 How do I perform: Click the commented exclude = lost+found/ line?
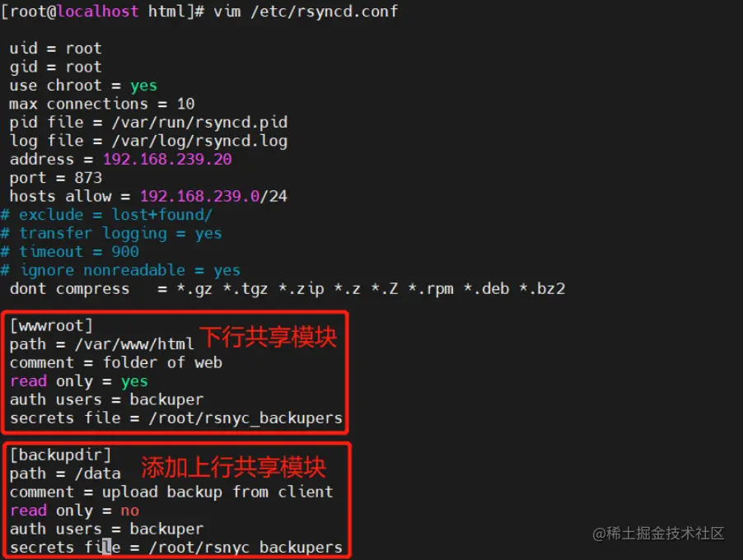click(106, 215)
